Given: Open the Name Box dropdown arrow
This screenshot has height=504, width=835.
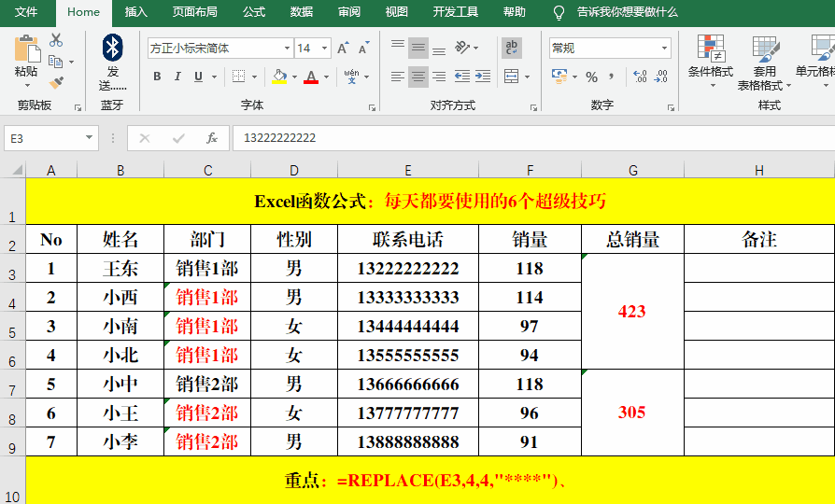Looking at the screenshot, I should click(90, 138).
